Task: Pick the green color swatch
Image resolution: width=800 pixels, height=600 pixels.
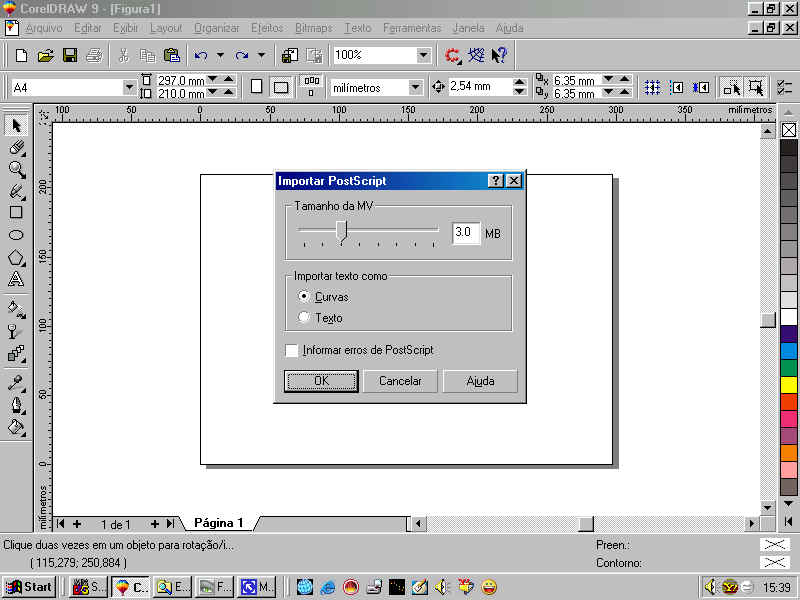Action: (x=789, y=367)
